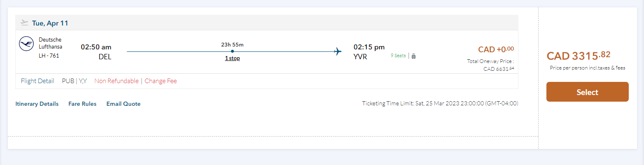Screen dimensions: 644x165
Task: Click the baggage icon next to 9 Seats
Action: coord(413,56)
